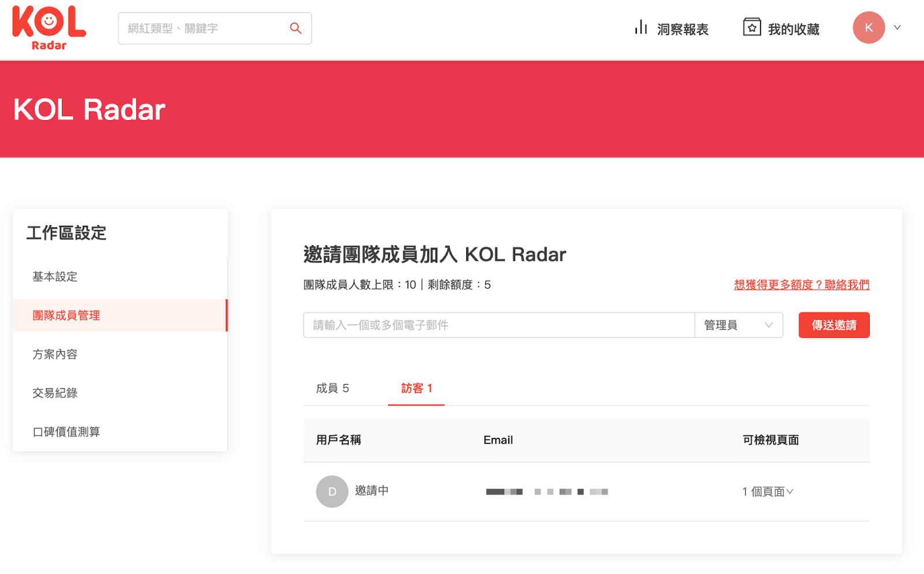Click the 邀請團隊成員加入 KOL Radar heading
The width and height of the screenshot is (924, 574).
[x=435, y=254]
